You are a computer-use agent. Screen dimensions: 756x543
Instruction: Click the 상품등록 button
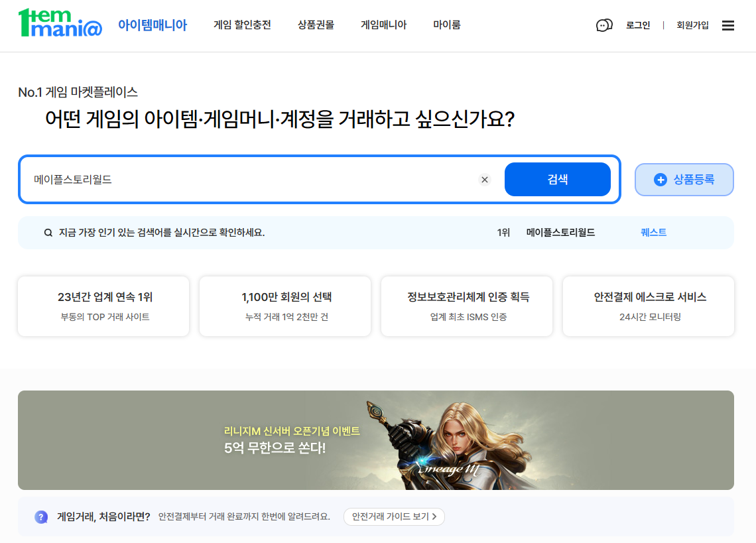click(x=684, y=180)
